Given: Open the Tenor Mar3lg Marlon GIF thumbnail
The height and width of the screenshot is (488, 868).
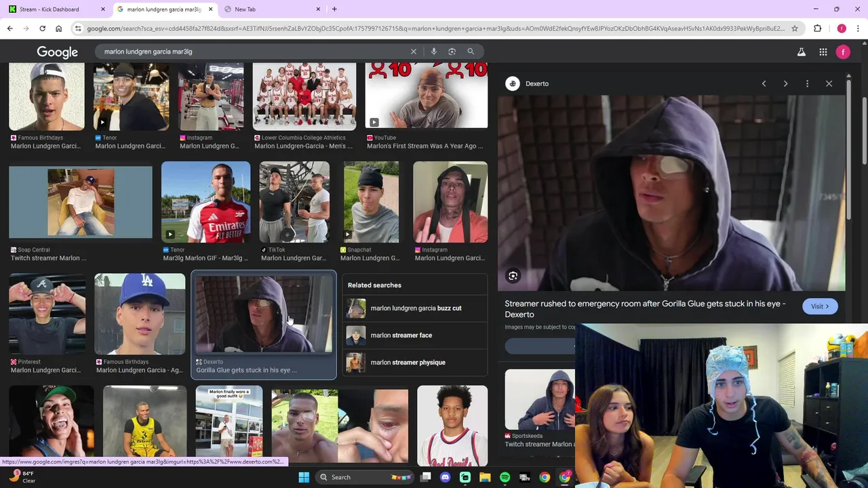Looking at the screenshot, I should pyautogui.click(x=206, y=202).
